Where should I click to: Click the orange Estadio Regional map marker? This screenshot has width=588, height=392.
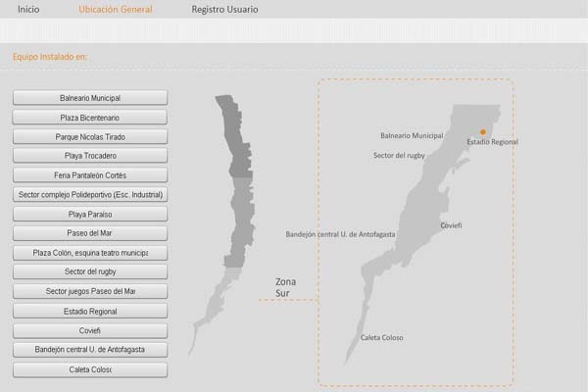coord(483,132)
